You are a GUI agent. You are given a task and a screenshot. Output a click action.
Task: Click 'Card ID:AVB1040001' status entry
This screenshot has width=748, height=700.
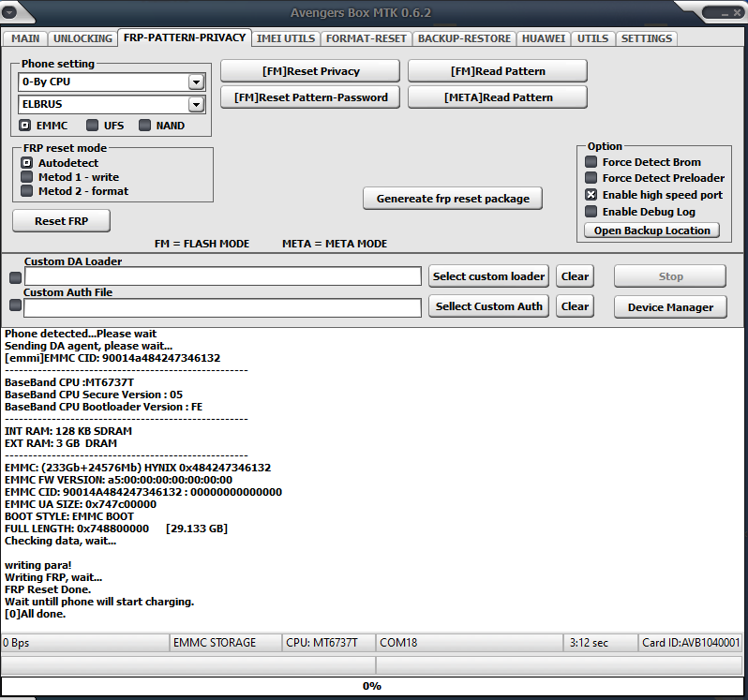point(690,643)
